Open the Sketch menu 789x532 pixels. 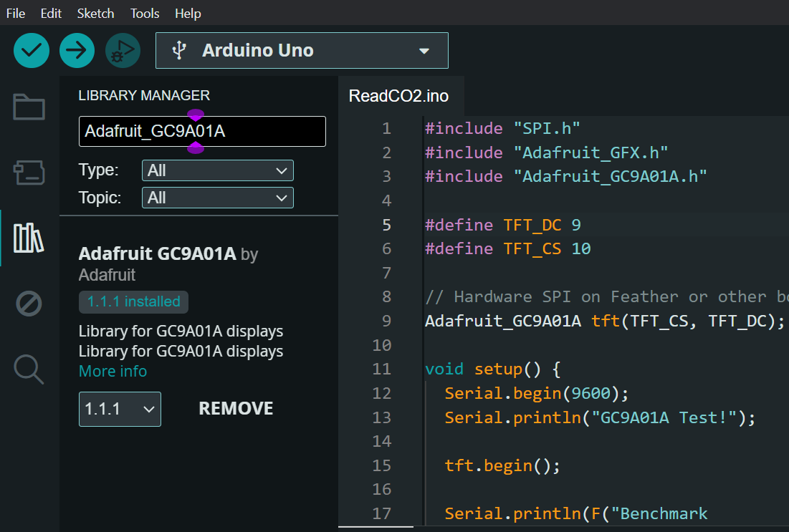(96, 14)
